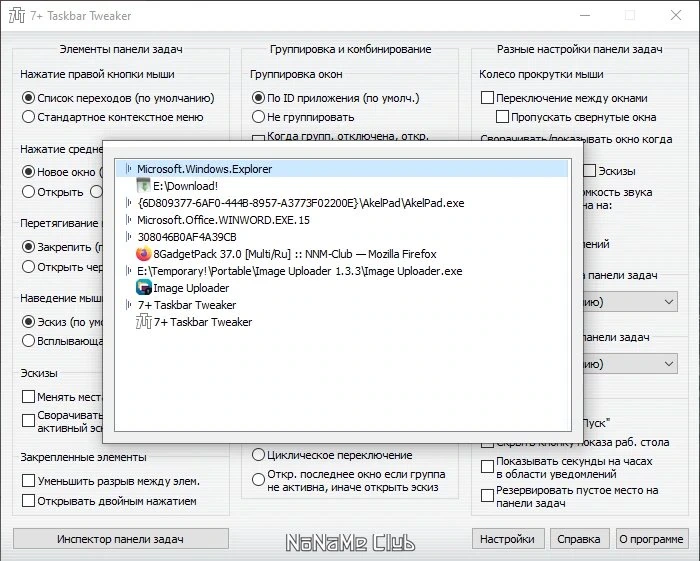Collapse the Image Uploader.exe path group
The width and height of the screenshot is (700, 561).
click(x=129, y=271)
